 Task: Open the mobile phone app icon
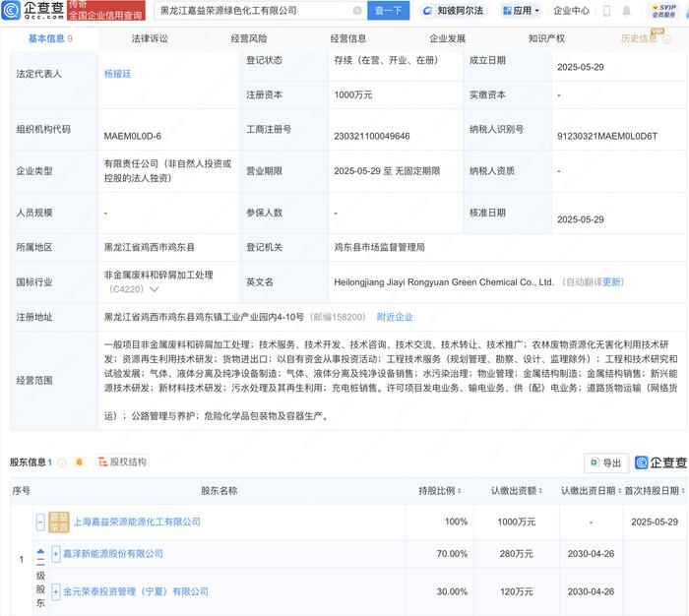(x=606, y=11)
